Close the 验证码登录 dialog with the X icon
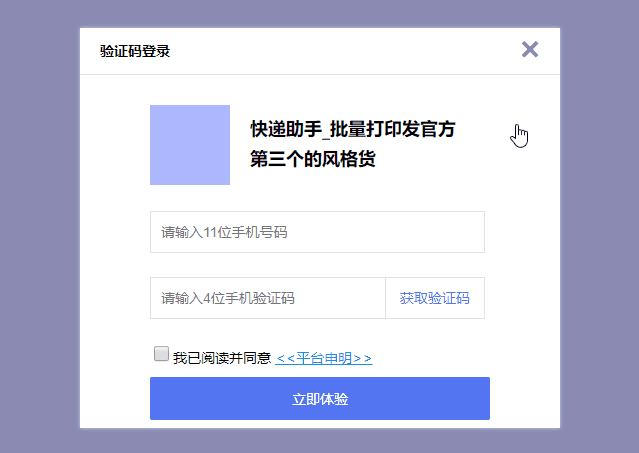Image resolution: width=639 pixels, height=453 pixels. [x=530, y=50]
